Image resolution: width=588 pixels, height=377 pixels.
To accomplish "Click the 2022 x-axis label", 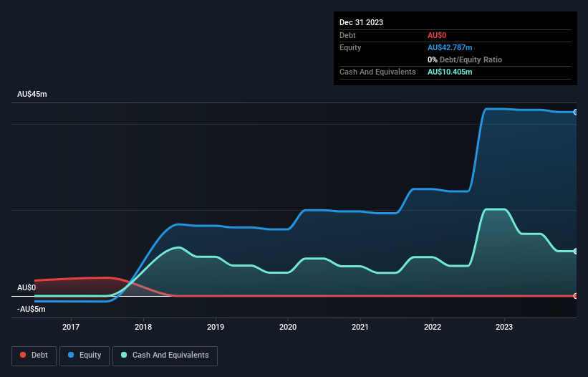I will click(x=433, y=327).
